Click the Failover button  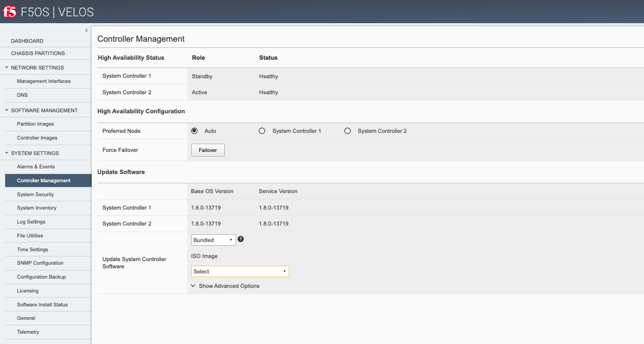point(208,150)
